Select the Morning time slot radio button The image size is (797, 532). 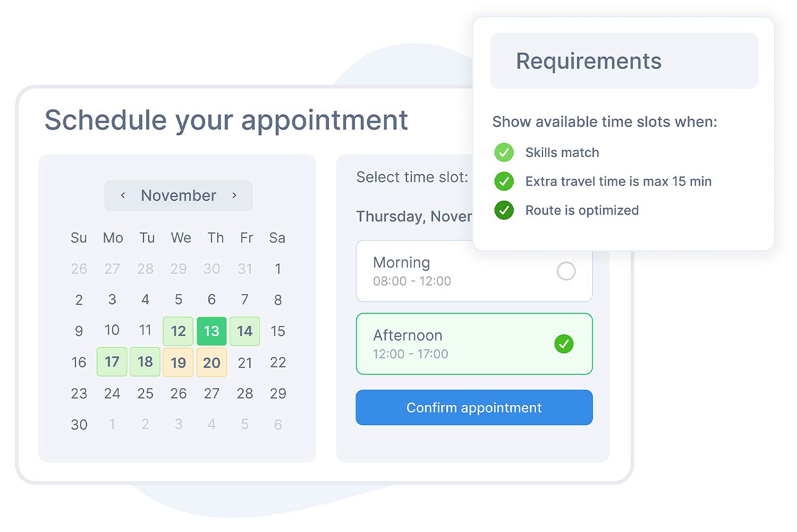[x=566, y=271]
